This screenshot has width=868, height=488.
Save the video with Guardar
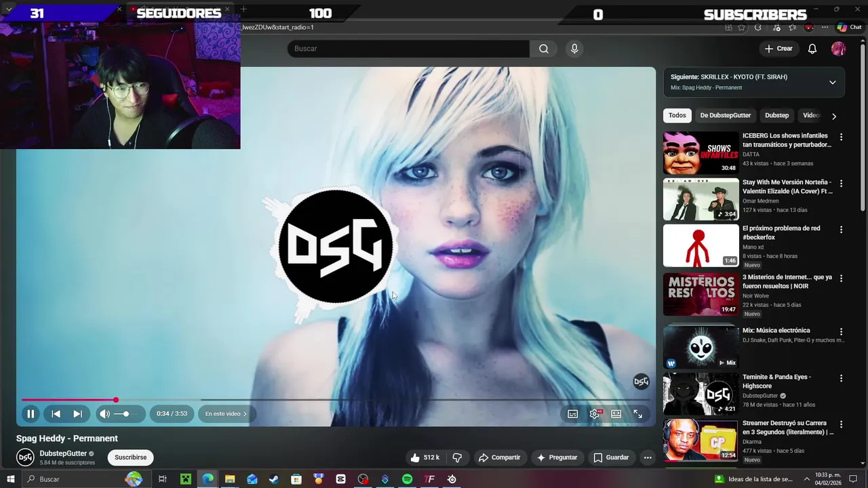pos(612,457)
